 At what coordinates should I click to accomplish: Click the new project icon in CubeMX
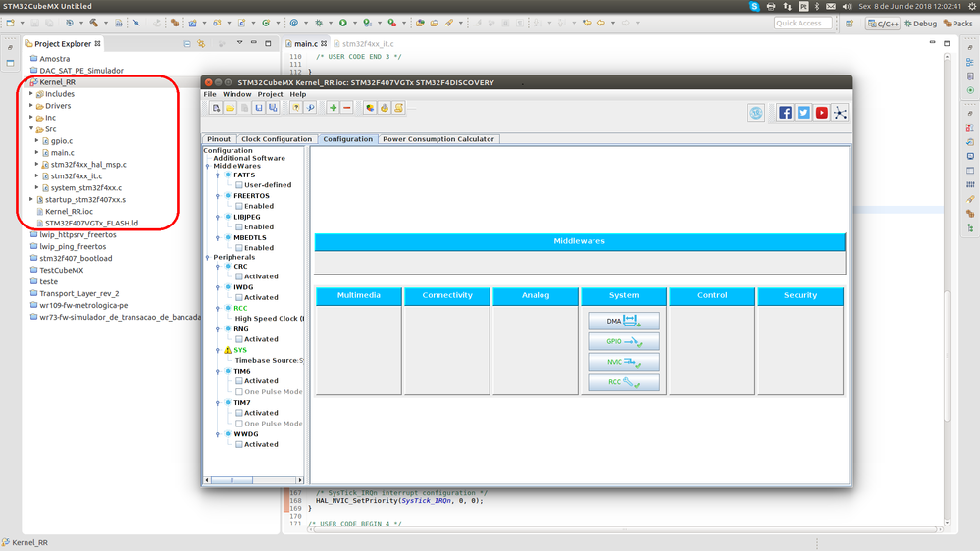tap(215, 108)
